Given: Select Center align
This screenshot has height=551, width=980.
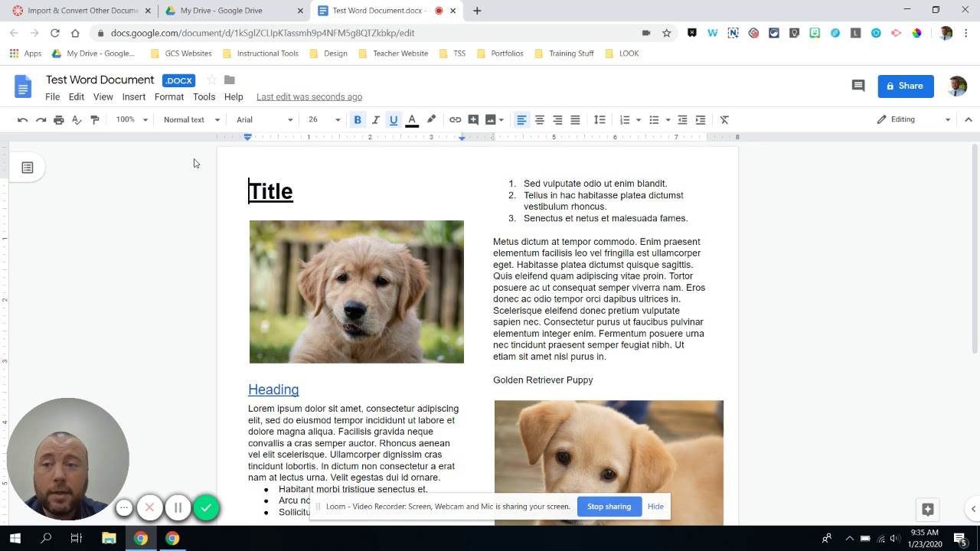Looking at the screenshot, I should (539, 119).
